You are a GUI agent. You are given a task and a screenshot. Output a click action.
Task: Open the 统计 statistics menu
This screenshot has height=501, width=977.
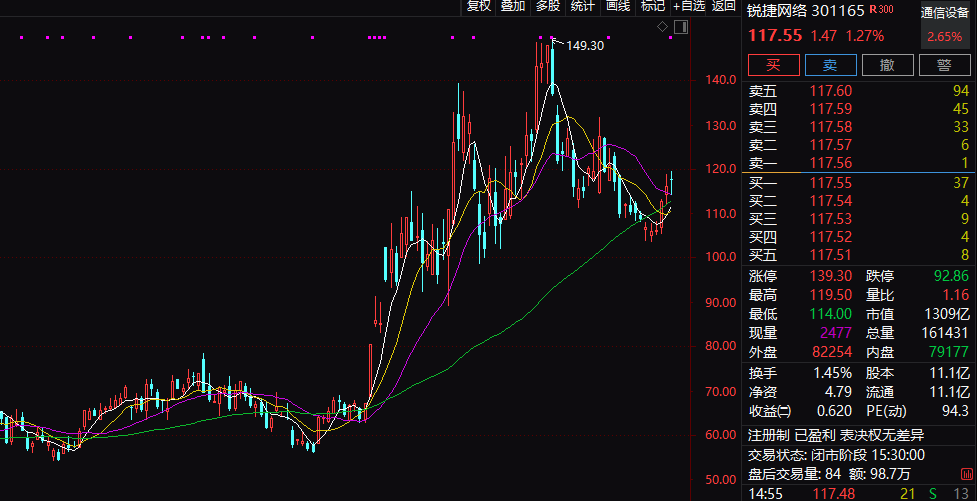coord(583,6)
